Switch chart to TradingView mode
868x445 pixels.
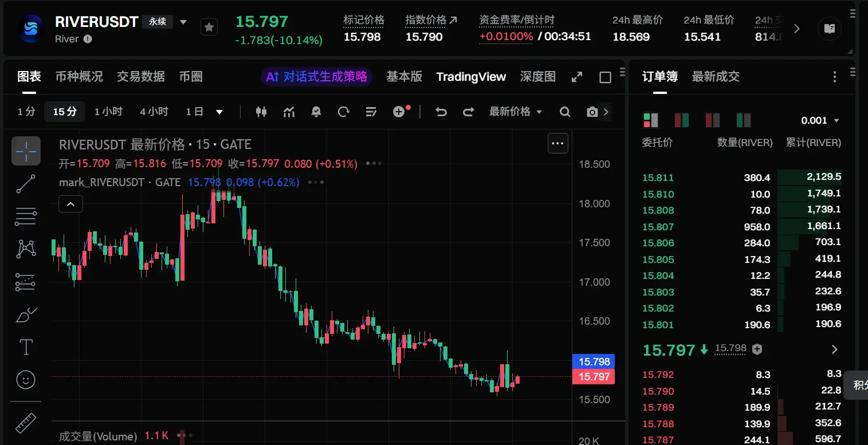click(x=471, y=77)
